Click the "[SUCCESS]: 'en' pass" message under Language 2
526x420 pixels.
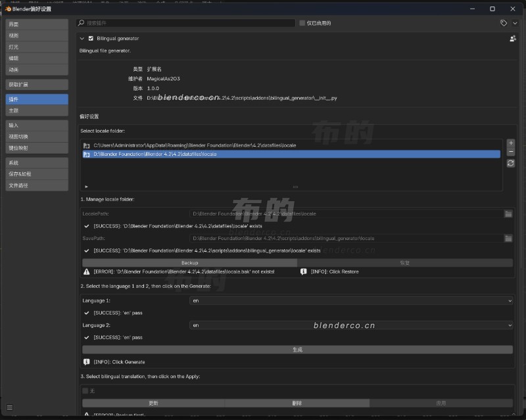118,337
